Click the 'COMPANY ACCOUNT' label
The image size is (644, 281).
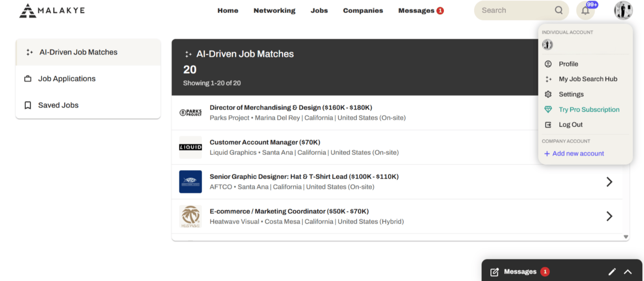(x=566, y=141)
